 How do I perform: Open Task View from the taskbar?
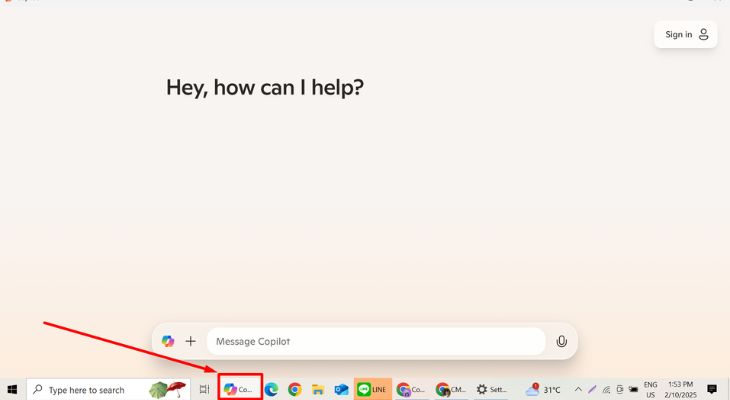tap(204, 389)
